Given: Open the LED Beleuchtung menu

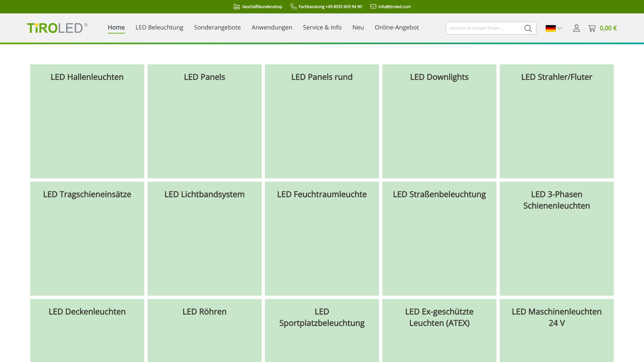Looking at the screenshot, I should (x=159, y=27).
